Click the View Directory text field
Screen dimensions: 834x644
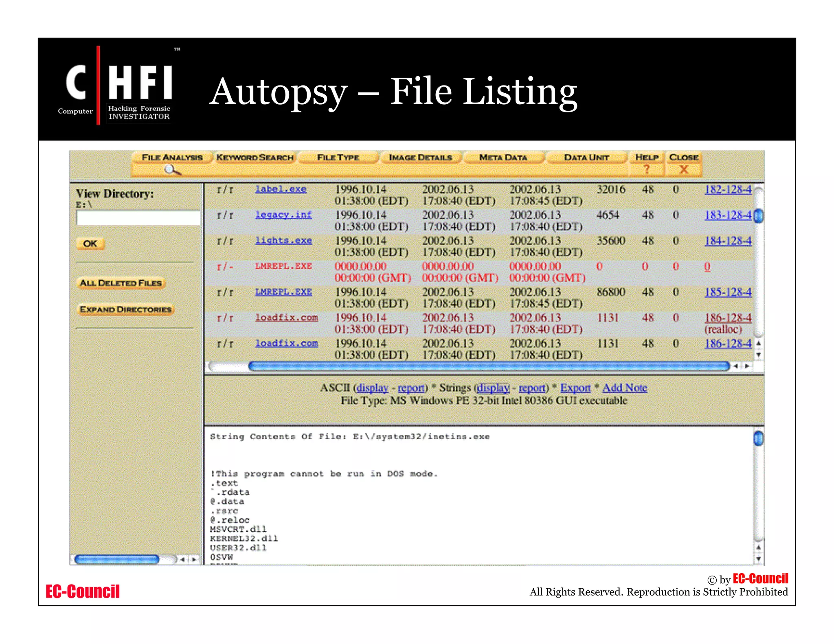point(138,218)
